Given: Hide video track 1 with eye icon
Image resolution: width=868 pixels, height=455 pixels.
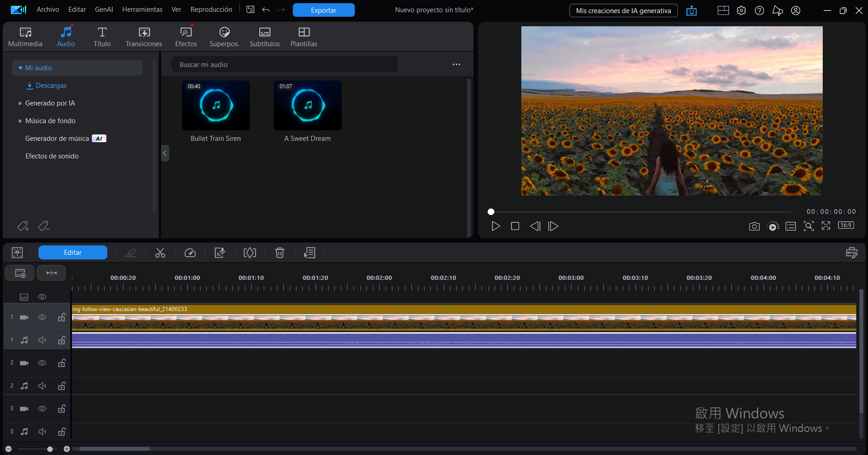Looking at the screenshot, I should [42, 317].
